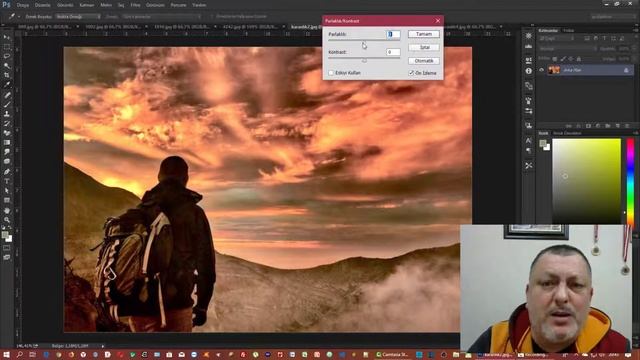The height and width of the screenshot is (360, 640).
Task: Click inside the Color panel picker field
Action: pyautogui.click(x=587, y=181)
